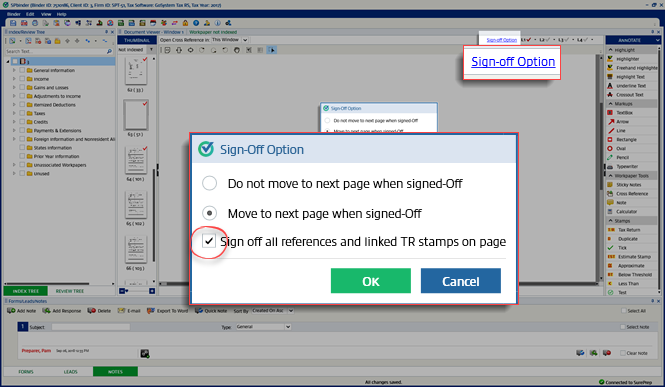Select the Cross Reference tool
The width and height of the screenshot is (665, 387).
click(x=632, y=194)
